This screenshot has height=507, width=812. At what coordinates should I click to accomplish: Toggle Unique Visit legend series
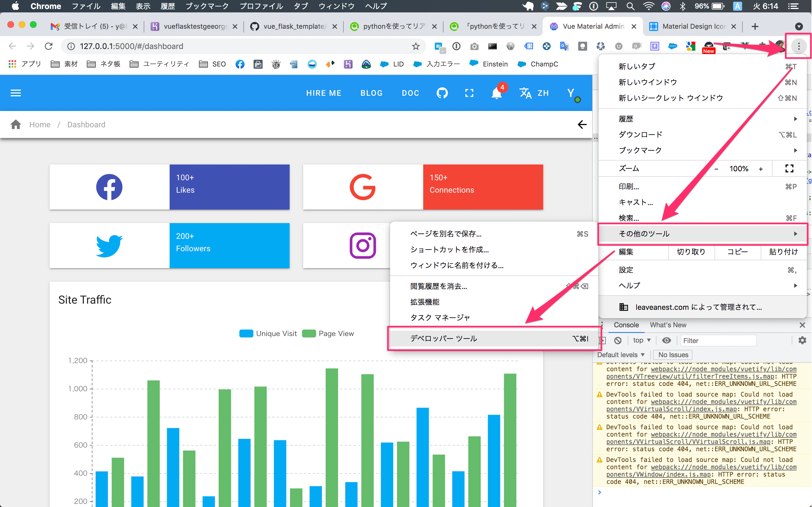coord(268,333)
